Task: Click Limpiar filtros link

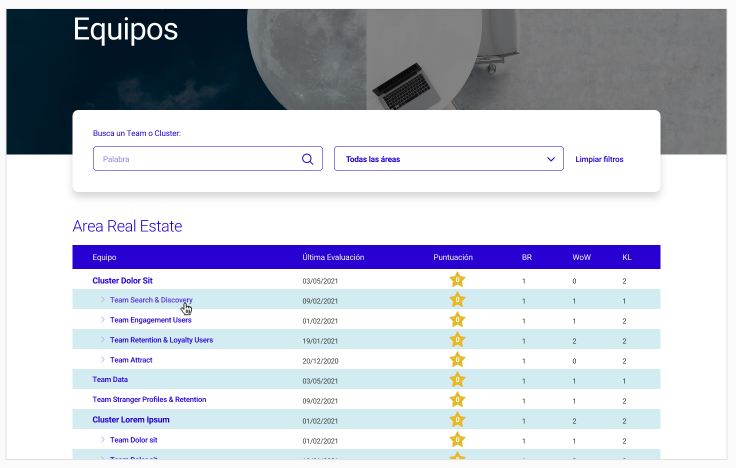Action: point(599,159)
